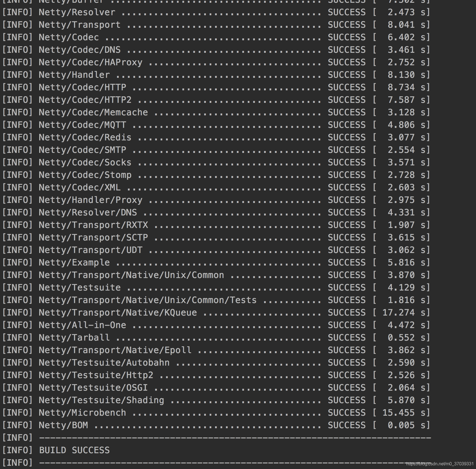Image resolution: width=476 pixels, height=469 pixels.
Task: Select Netty/Transport/Native/Unix/Common 3.870 s line
Action: tap(216, 275)
